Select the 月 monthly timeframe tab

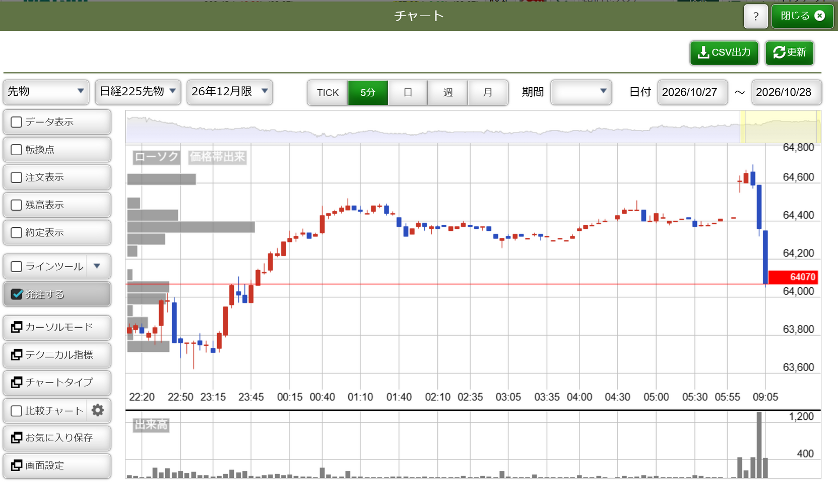point(488,93)
